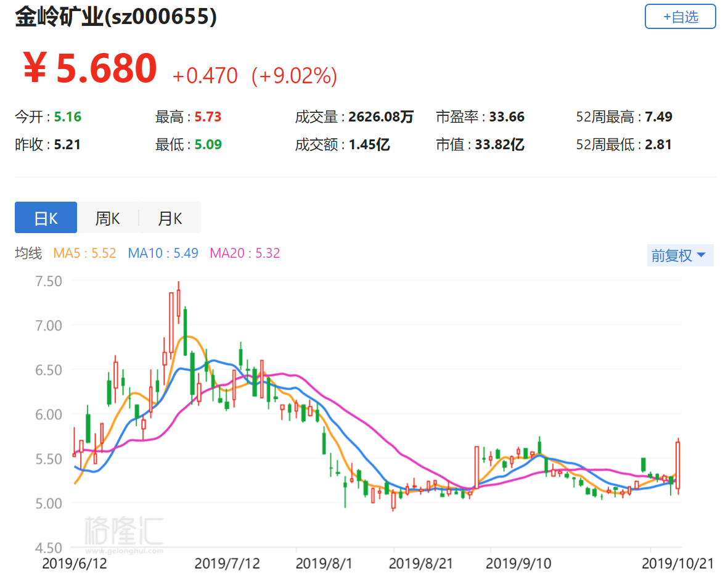Switch to the 日K tab
This screenshot has width=728, height=576.
[46, 218]
